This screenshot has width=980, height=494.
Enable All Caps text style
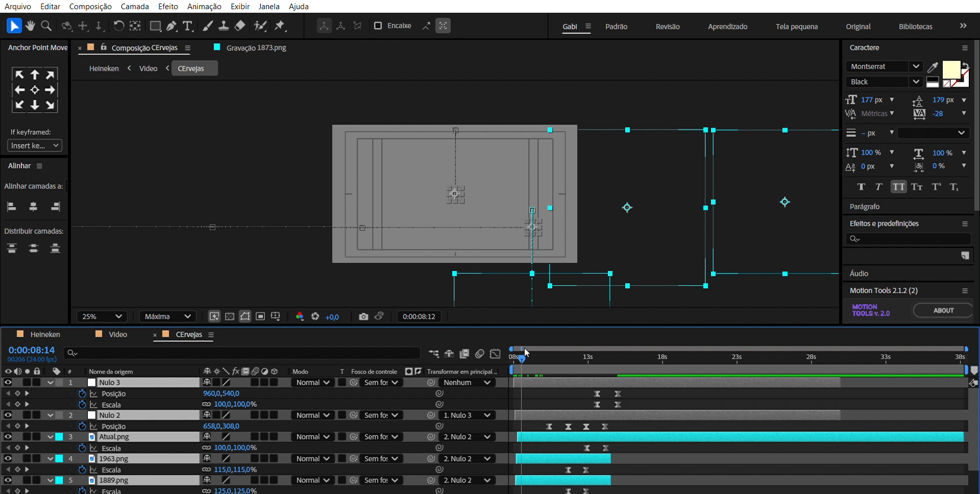898,187
